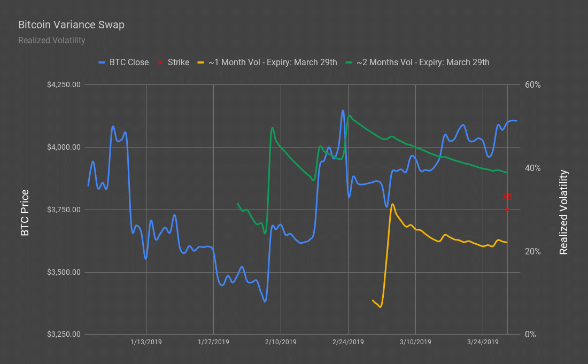
Task: Click the blue BTC Close legend swatch
Action: [102, 63]
